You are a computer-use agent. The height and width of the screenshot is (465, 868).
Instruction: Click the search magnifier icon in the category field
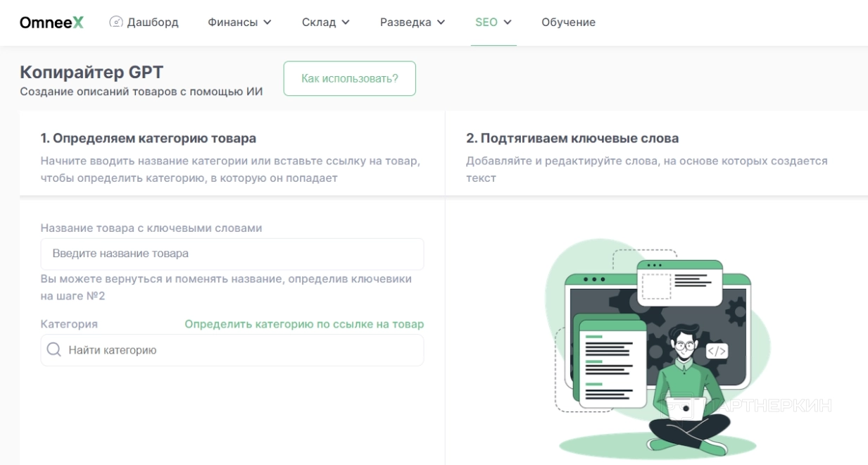pos(54,350)
